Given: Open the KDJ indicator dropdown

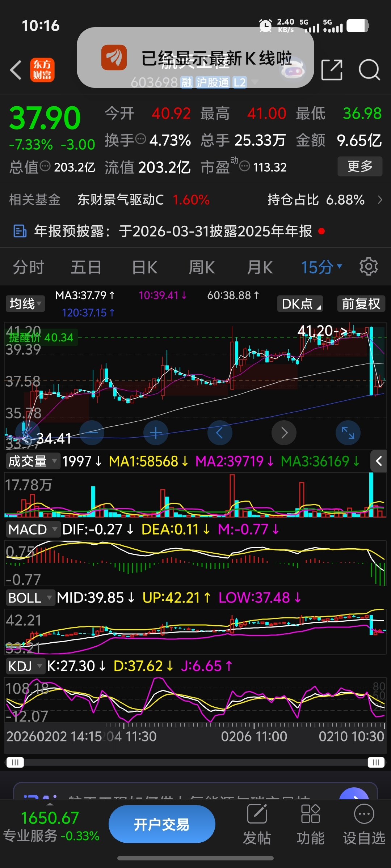Looking at the screenshot, I should click(25, 666).
